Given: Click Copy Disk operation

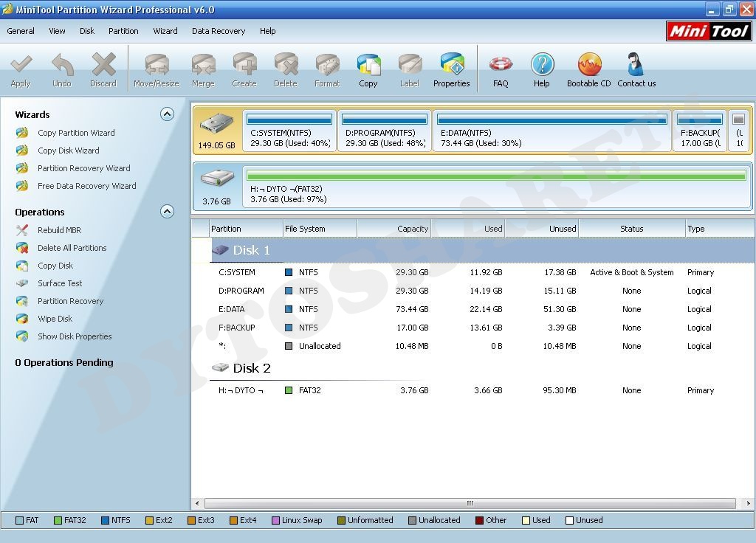Looking at the screenshot, I should [x=55, y=266].
